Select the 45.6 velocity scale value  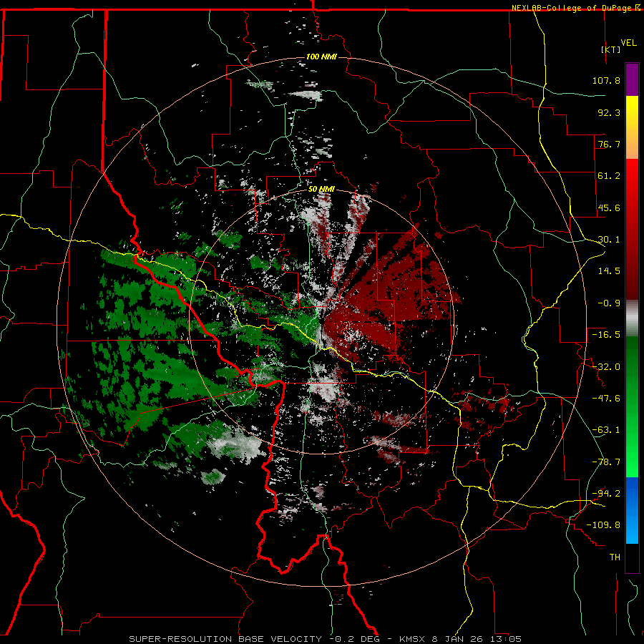coord(609,208)
